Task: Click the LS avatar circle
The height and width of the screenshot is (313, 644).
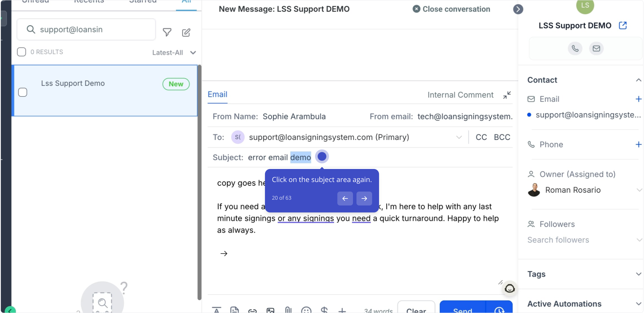Action: [585, 6]
